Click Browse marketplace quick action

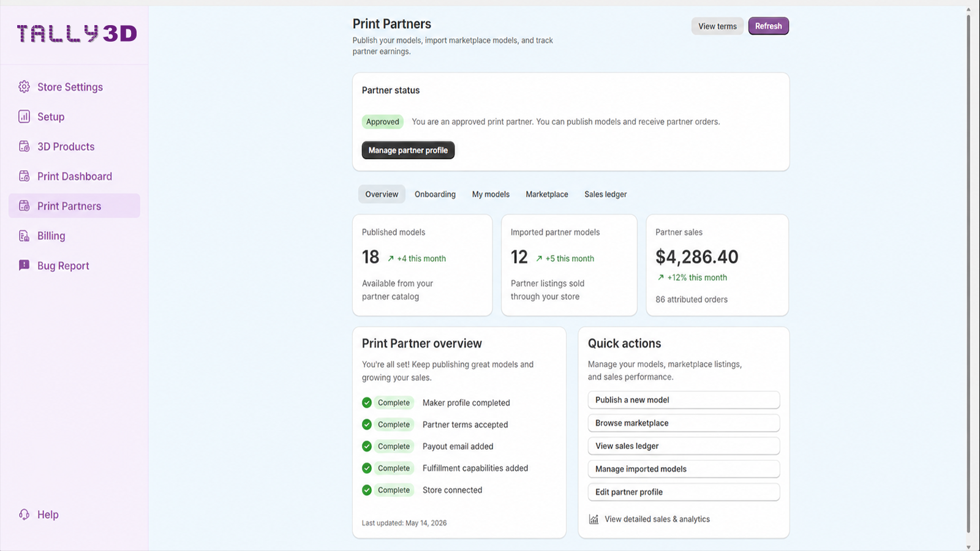[x=684, y=423]
